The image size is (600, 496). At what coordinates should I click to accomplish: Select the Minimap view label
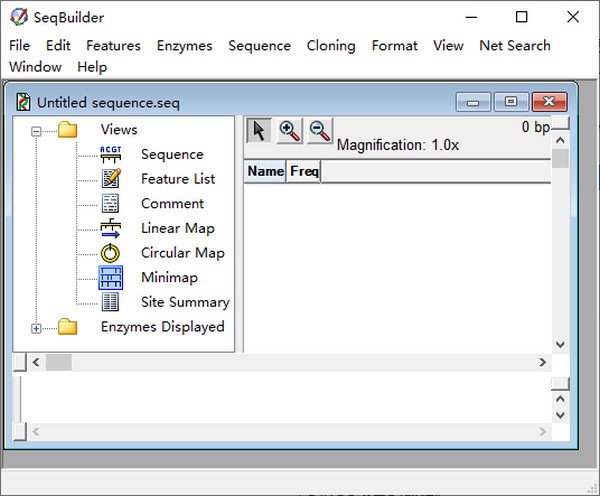point(170,277)
